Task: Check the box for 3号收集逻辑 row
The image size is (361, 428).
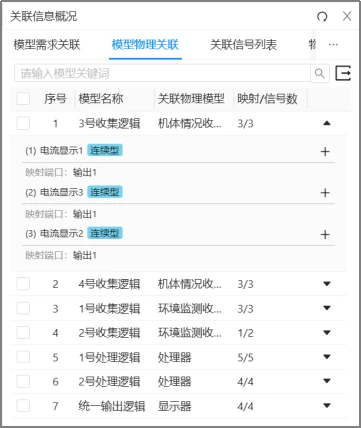Action: tap(23, 123)
